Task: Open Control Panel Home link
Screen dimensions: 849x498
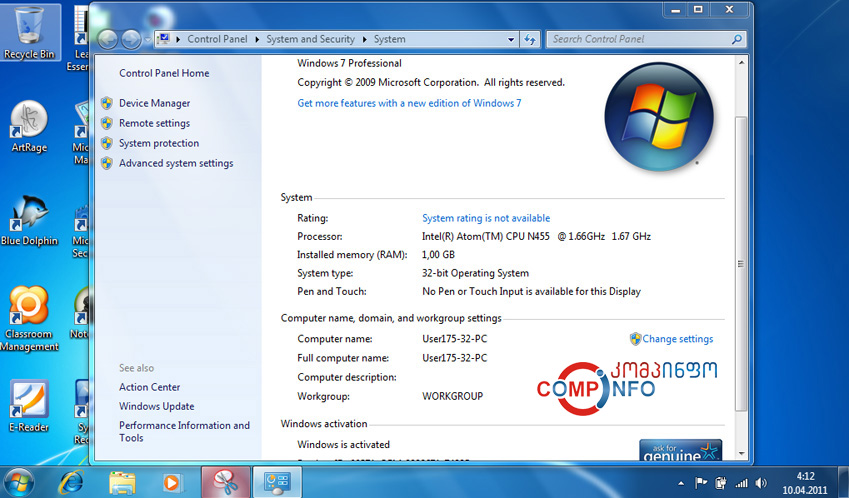Action: pos(164,73)
